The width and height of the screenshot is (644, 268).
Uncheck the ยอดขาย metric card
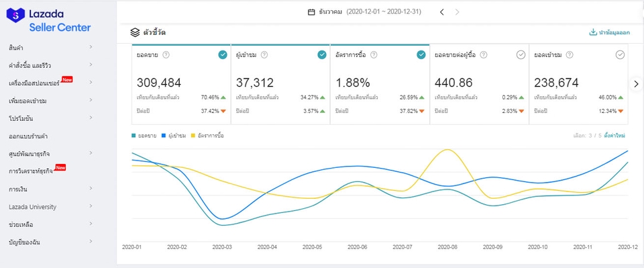pos(223,54)
